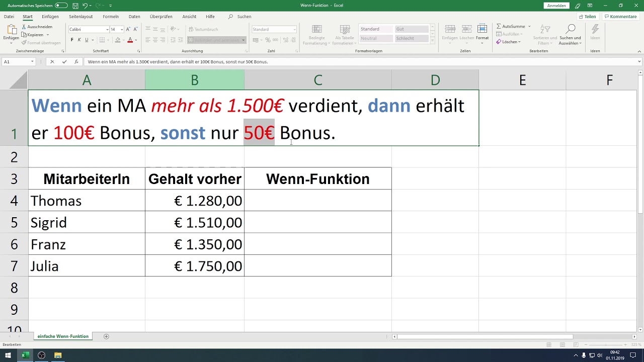Open the Datei tab
This screenshot has width=644, height=362.
[9, 17]
